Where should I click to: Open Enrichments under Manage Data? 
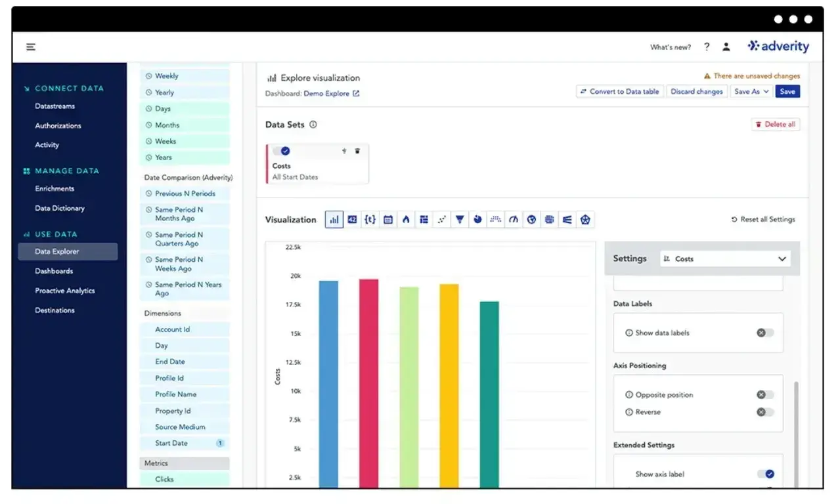pos(55,189)
